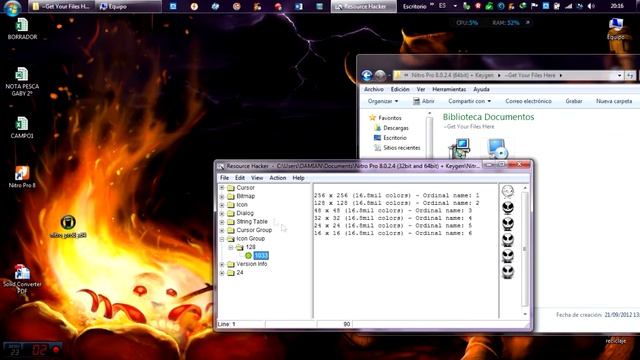This screenshot has width=640, height=360.
Task: Click the Windows Start orb
Action: 12,8
